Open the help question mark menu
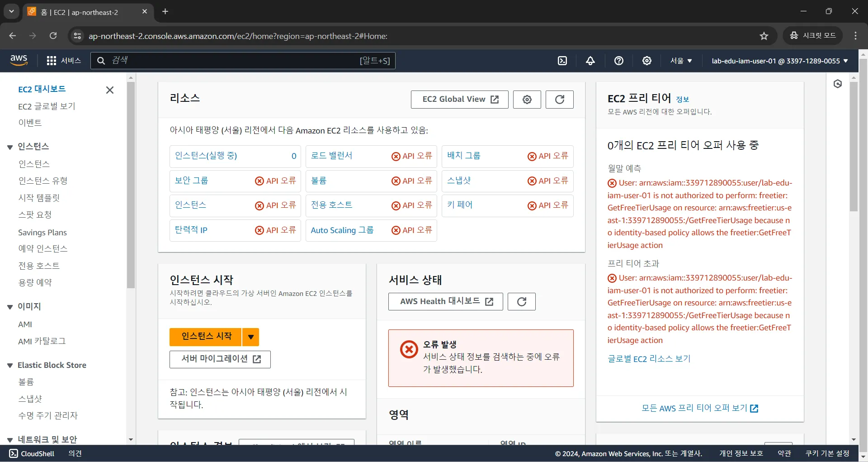Screen dimensions: 868x462 [619, 61]
